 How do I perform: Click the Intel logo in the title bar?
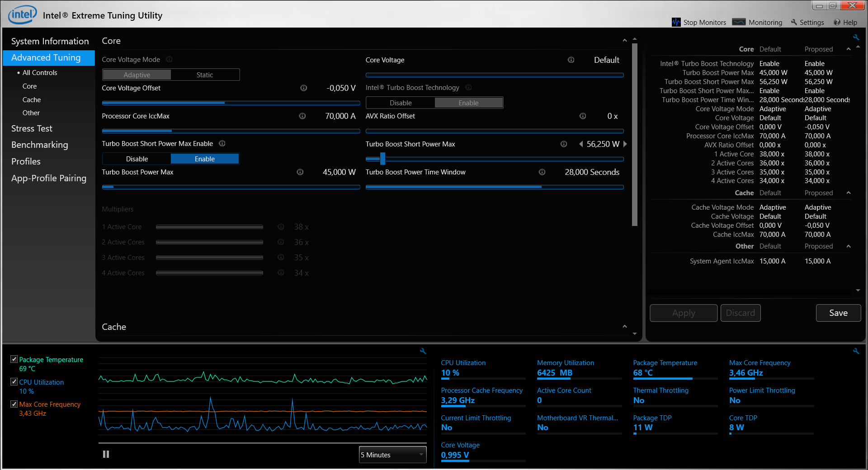[x=22, y=15]
